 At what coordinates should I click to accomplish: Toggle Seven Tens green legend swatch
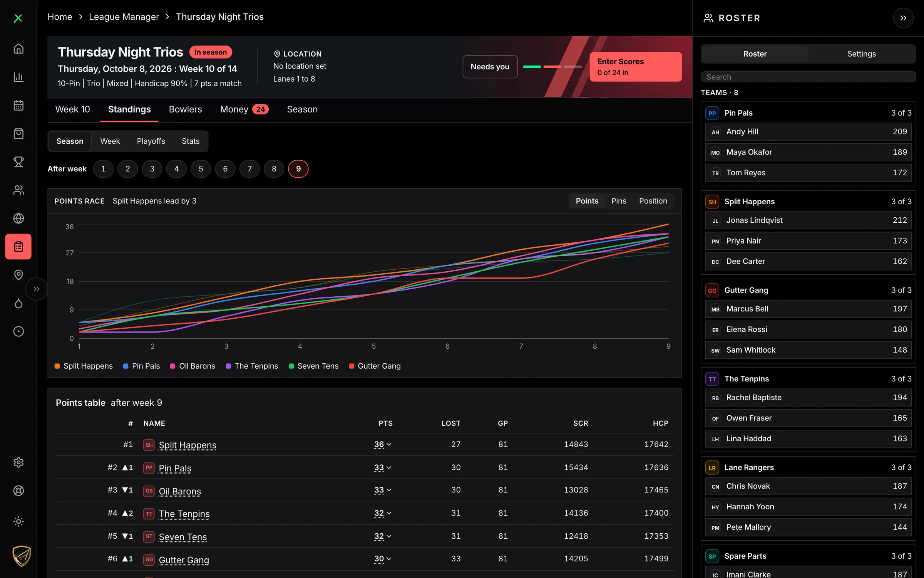pos(291,366)
